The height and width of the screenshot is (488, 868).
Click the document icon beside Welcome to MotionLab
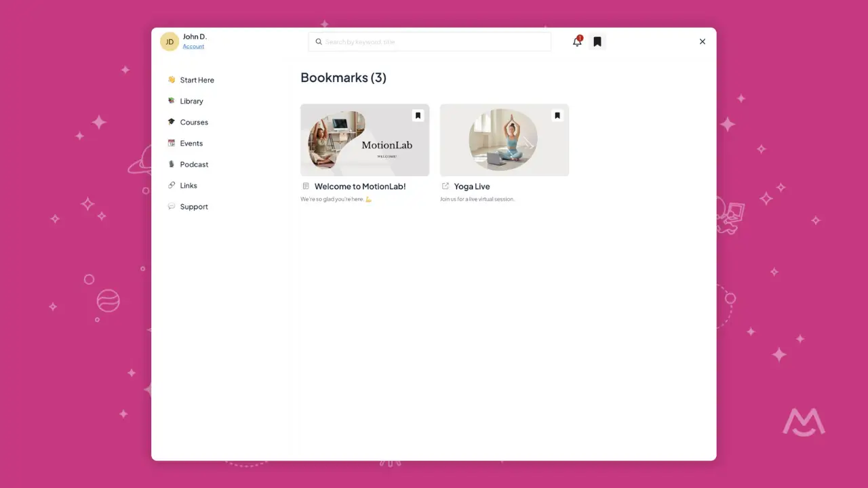coord(305,186)
